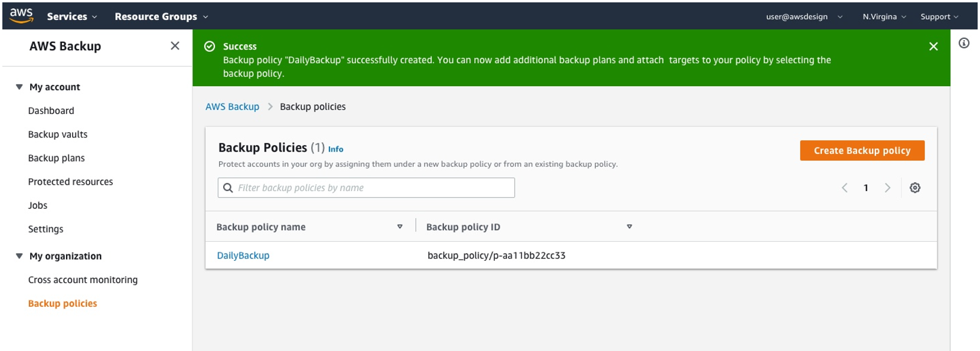Click the Info link next to Backup Policies
The width and height of the screenshot is (980, 351).
(x=335, y=149)
